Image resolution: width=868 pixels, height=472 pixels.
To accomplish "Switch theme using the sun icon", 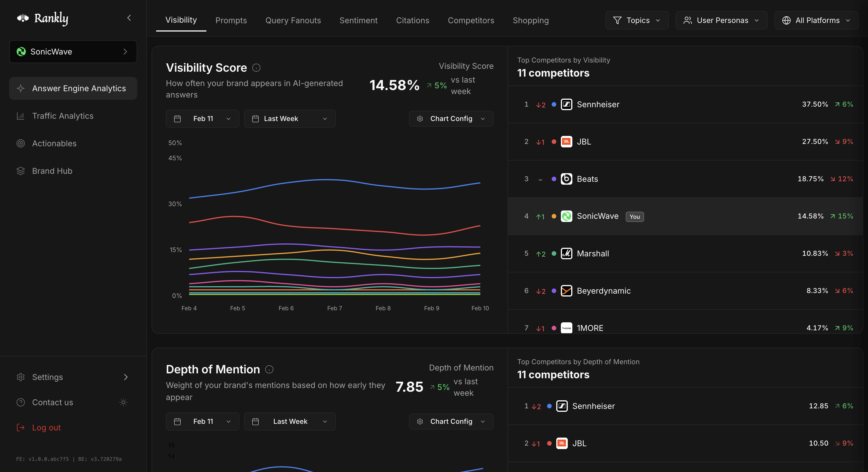I will pyautogui.click(x=123, y=402).
